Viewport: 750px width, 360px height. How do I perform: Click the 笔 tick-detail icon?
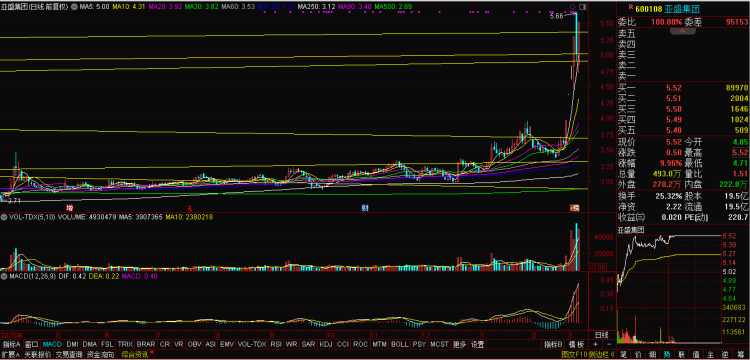(x=624, y=355)
